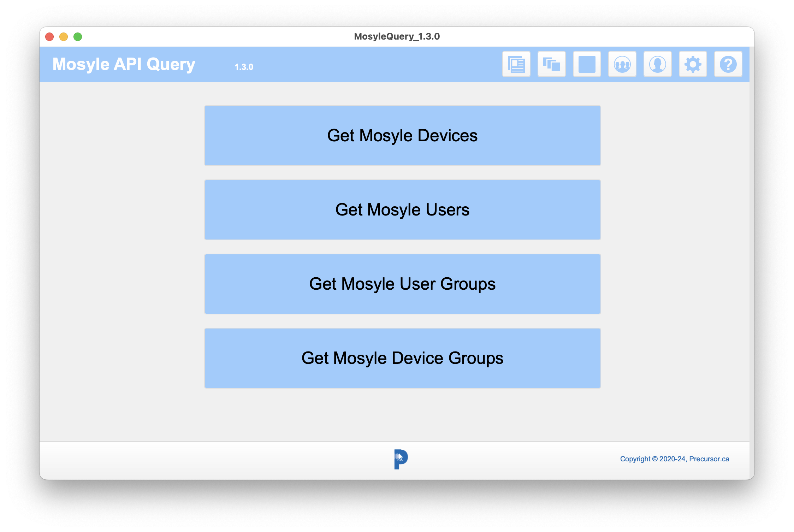Open the newspaper-style document icon in toolbar
The width and height of the screenshot is (794, 532).
pos(516,64)
